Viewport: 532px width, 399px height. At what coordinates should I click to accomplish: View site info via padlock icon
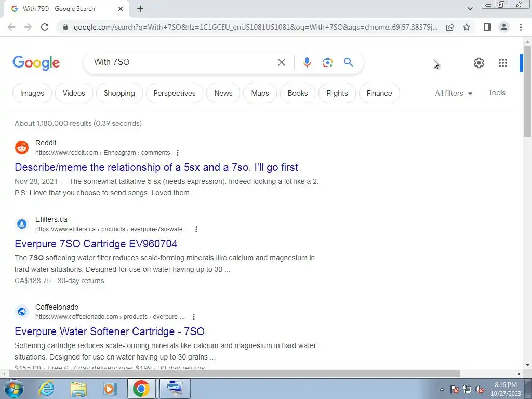65,27
